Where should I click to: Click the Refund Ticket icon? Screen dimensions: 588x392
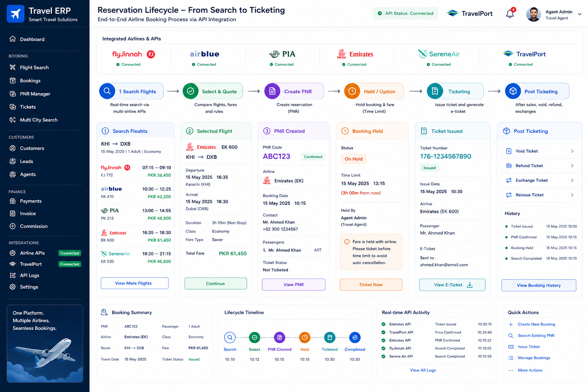509,166
